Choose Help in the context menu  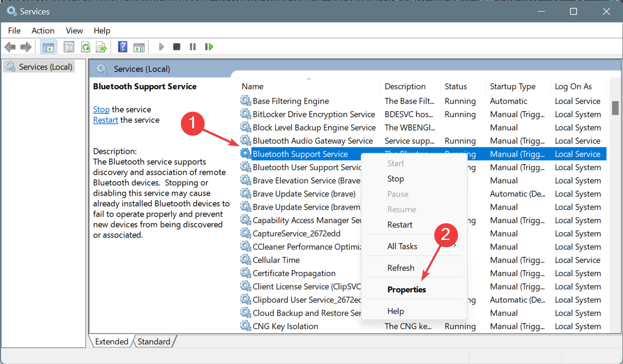(396, 311)
